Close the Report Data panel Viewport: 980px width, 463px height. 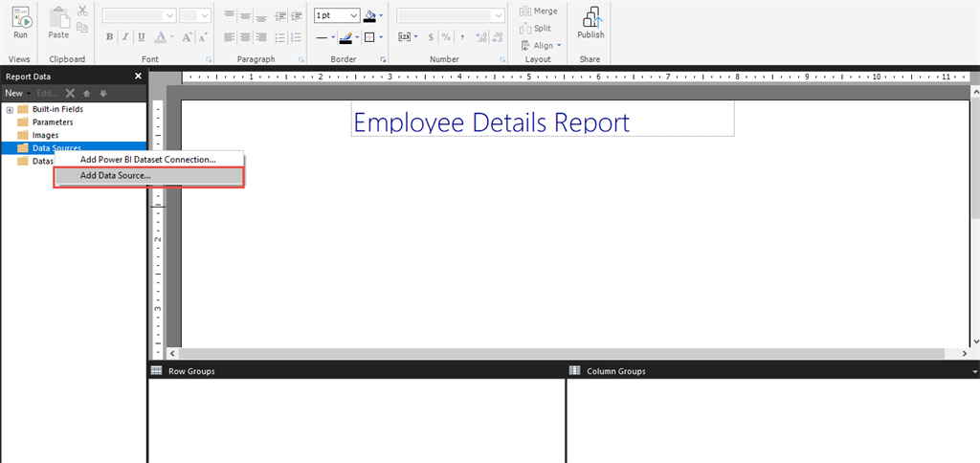pyautogui.click(x=138, y=77)
